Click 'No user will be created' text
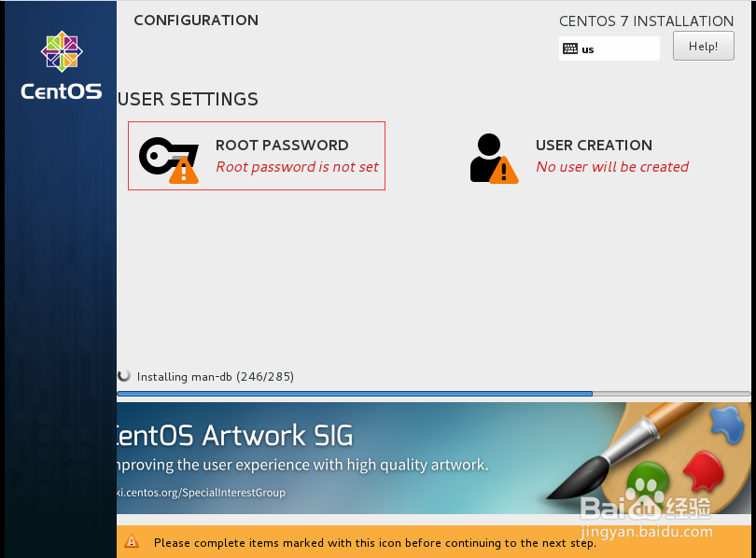This screenshot has height=558, width=756. [x=612, y=167]
